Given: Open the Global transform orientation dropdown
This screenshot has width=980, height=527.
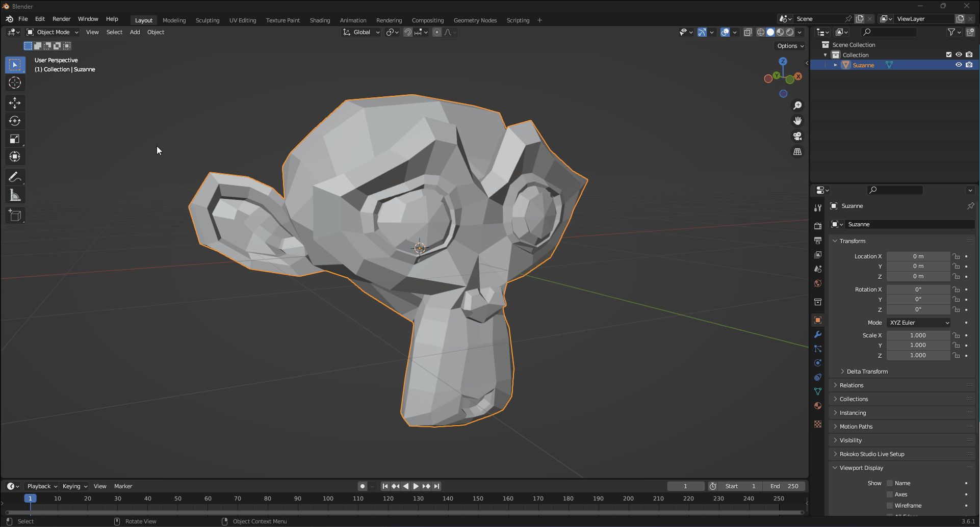Looking at the screenshot, I should [x=362, y=32].
